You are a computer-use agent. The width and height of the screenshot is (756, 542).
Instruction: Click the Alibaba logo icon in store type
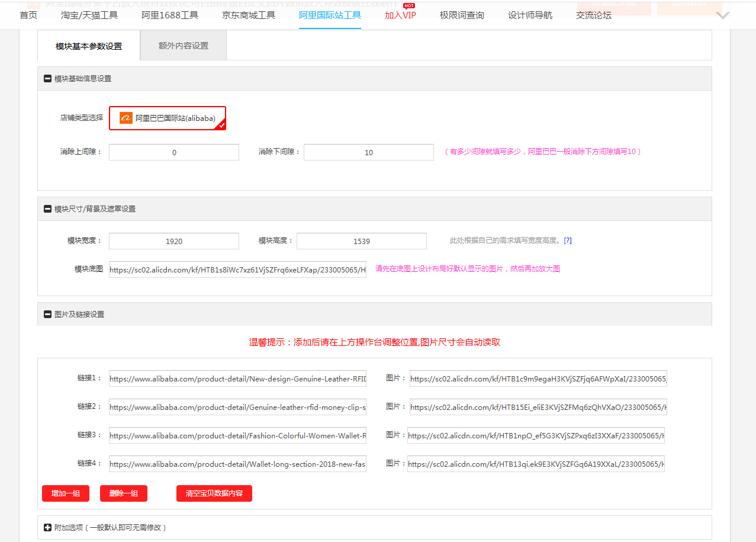pos(126,118)
